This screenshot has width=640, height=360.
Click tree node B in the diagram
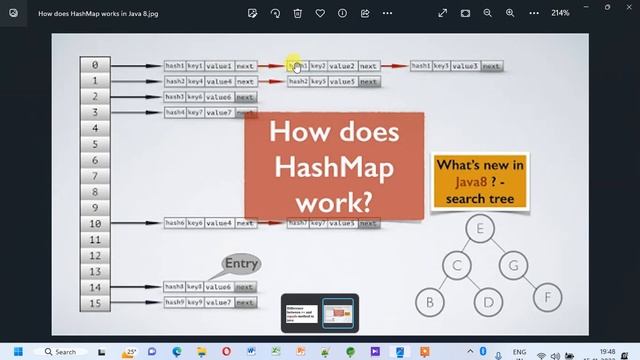(430, 302)
